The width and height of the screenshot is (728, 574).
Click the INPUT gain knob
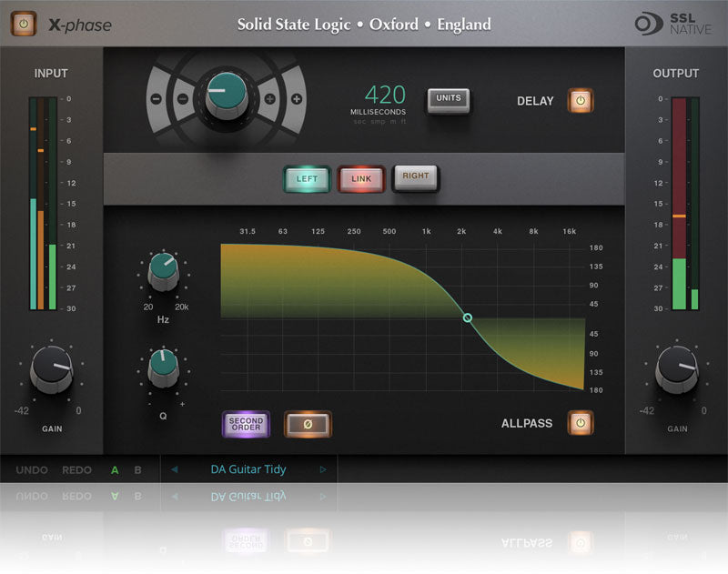(x=52, y=369)
